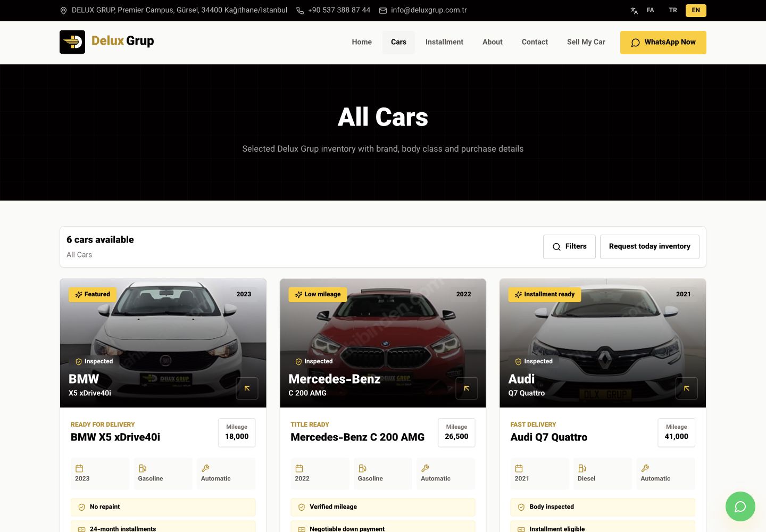Click FAST DELIVERY label
Viewport: 766px width, 532px height.
(x=533, y=425)
